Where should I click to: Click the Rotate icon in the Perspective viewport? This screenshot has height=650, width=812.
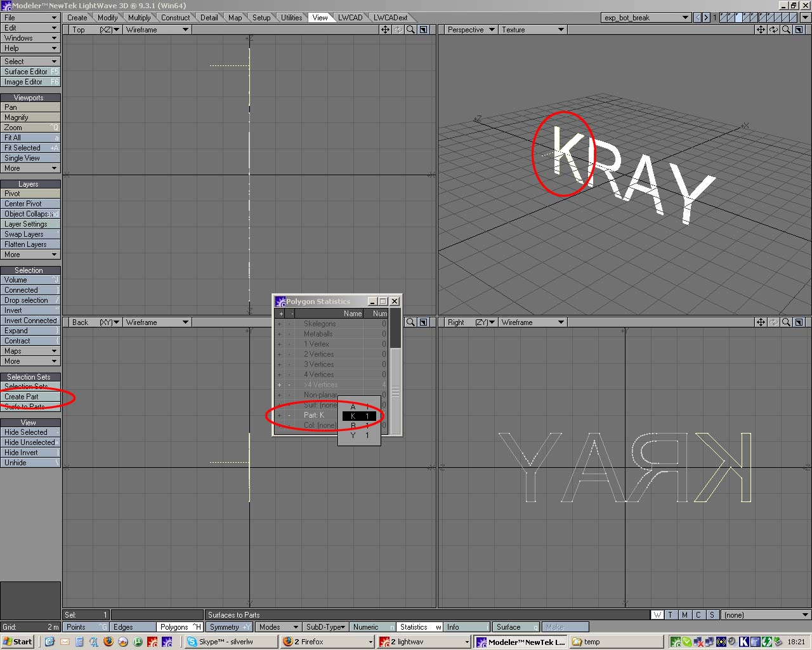[x=773, y=30]
